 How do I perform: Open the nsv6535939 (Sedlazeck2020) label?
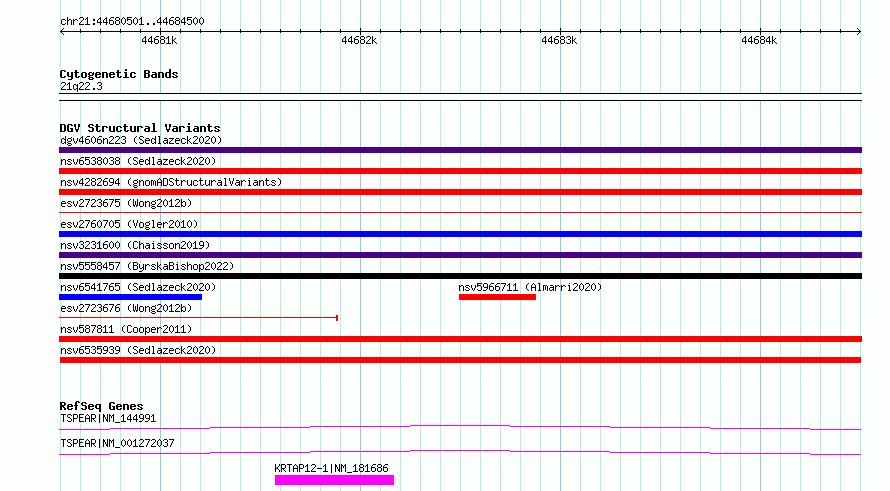[x=138, y=350]
